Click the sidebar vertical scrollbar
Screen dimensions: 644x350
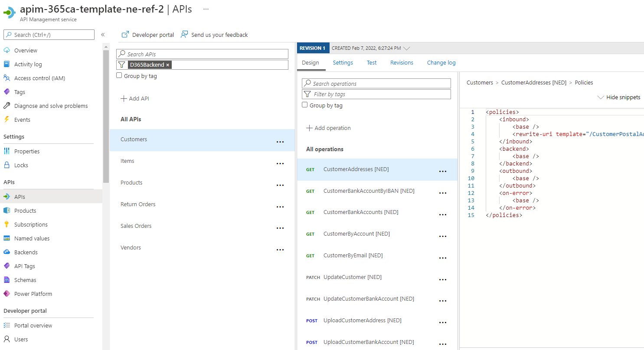pos(106,117)
